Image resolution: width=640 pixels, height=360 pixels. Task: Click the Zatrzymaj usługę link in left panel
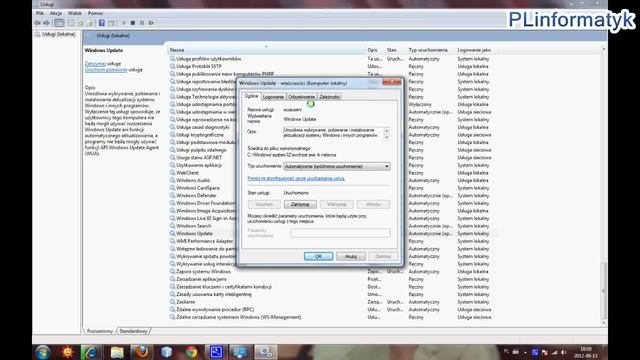tap(95, 64)
